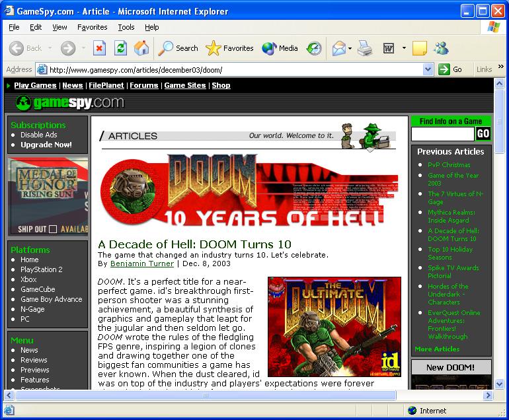Open the File menu
Screen dimensions: 509x420
pos(14,27)
